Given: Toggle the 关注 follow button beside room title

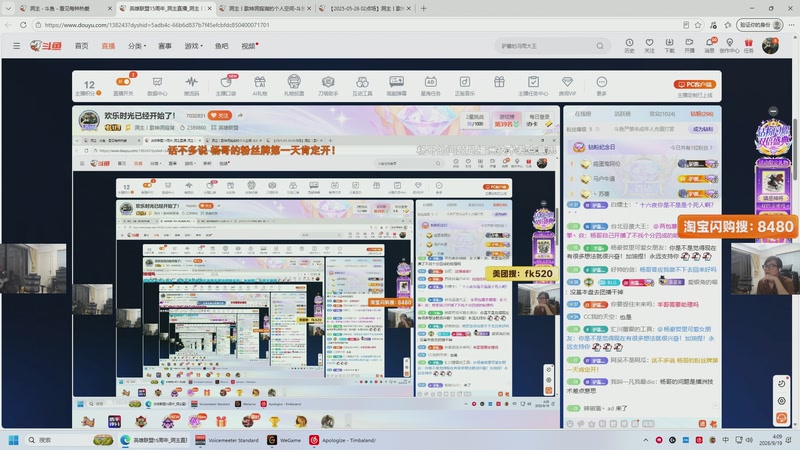Looking at the screenshot, I should click(x=220, y=116).
